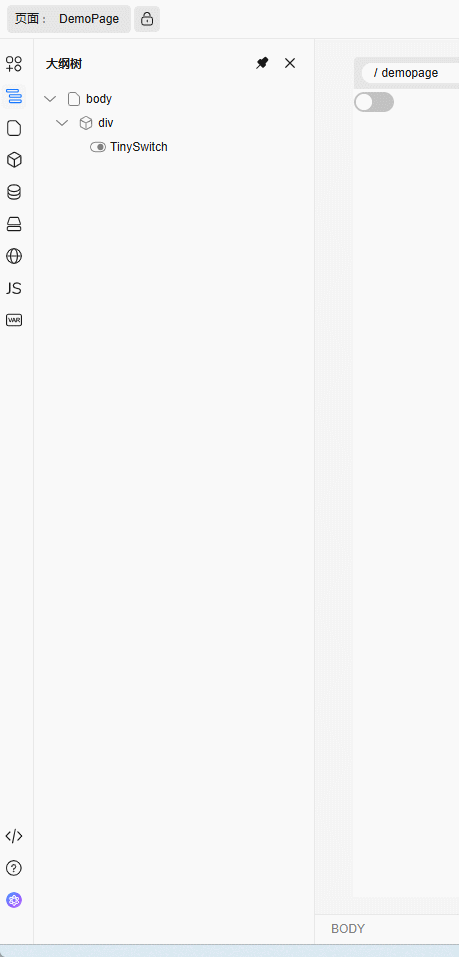The width and height of the screenshot is (459, 957).
Task: Open the VAR state variables panel
Action: [x=13, y=320]
